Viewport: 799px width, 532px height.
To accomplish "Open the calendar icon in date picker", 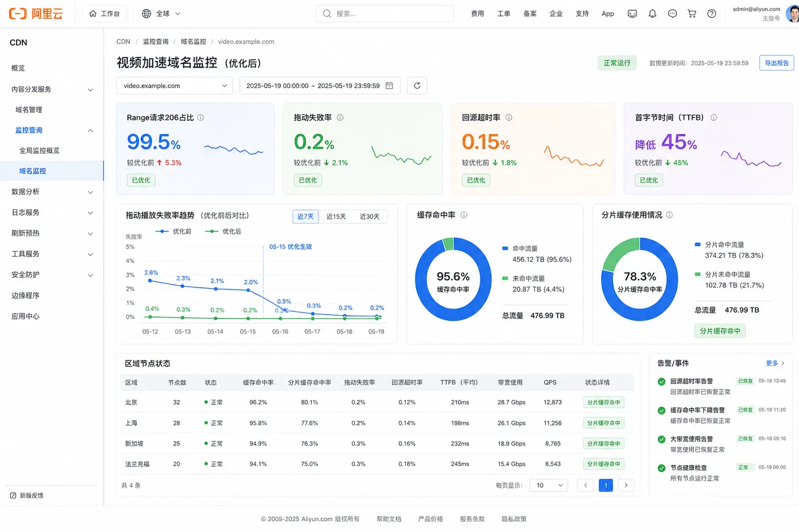I will point(389,86).
